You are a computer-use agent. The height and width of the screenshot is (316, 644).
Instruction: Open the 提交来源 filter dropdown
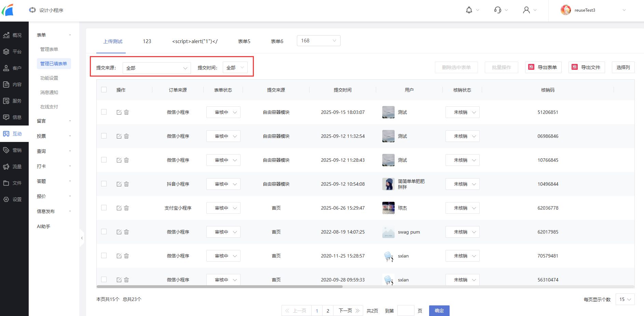click(156, 68)
